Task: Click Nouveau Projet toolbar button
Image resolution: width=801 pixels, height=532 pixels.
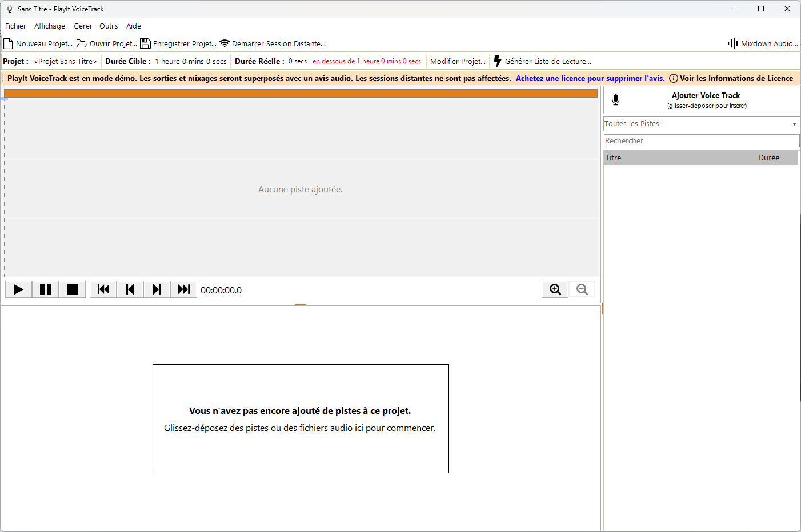Action: pos(38,43)
